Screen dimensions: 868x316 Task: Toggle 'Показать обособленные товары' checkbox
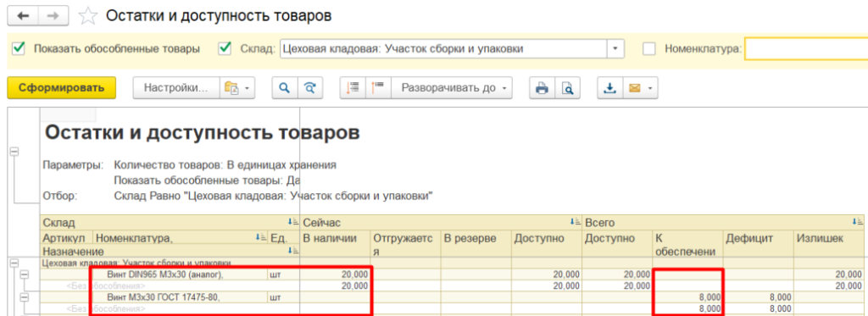[19, 48]
